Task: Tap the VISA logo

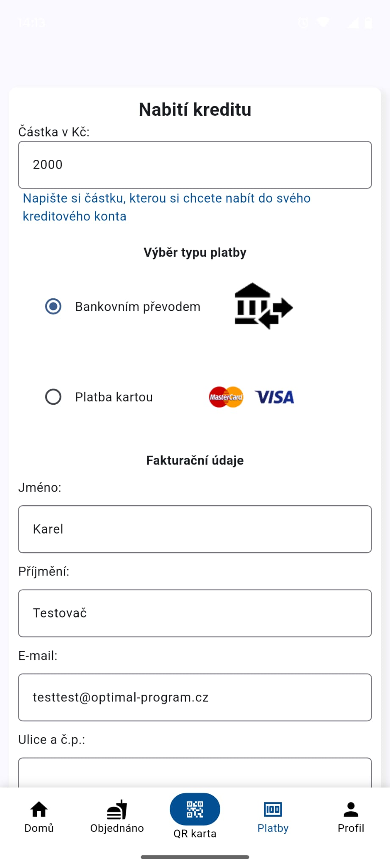Action: pyautogui.click(x=274, y=397)
